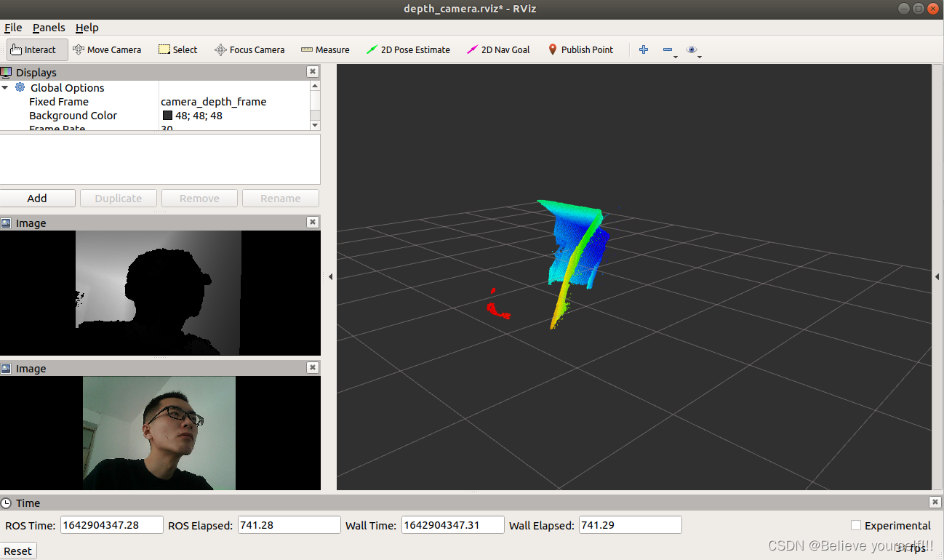Image resolution: width=944 pixels, height=560 pixels.
Task: Select the Background Color property
Action: 73,116
